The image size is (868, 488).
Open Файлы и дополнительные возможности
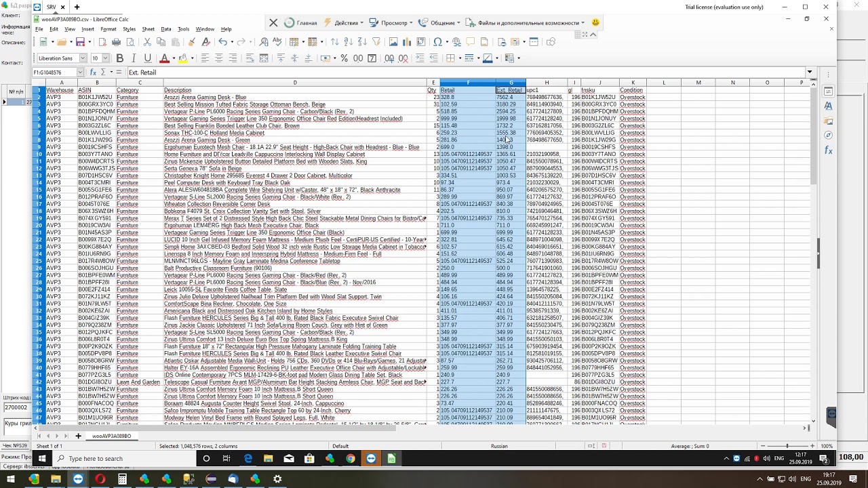526,22
